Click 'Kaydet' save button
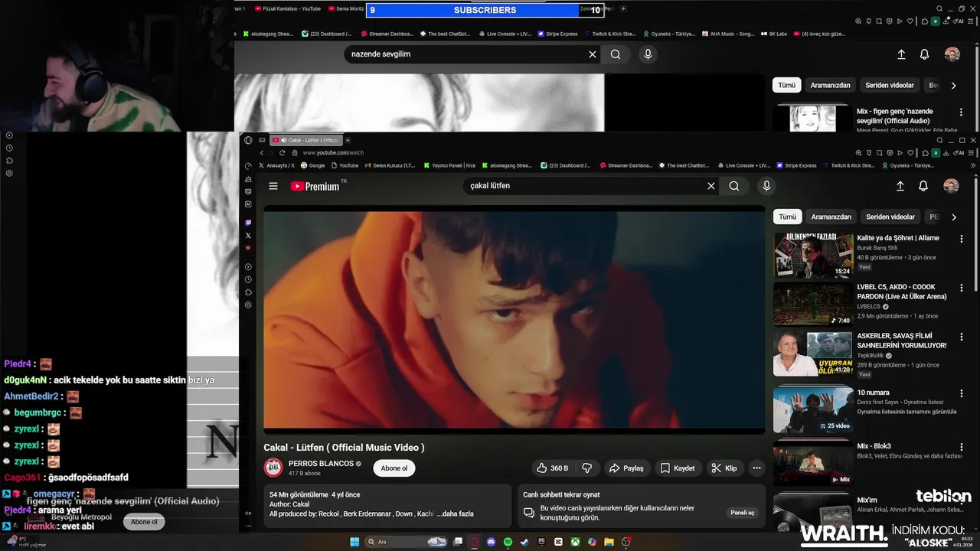 click(678, 468)
